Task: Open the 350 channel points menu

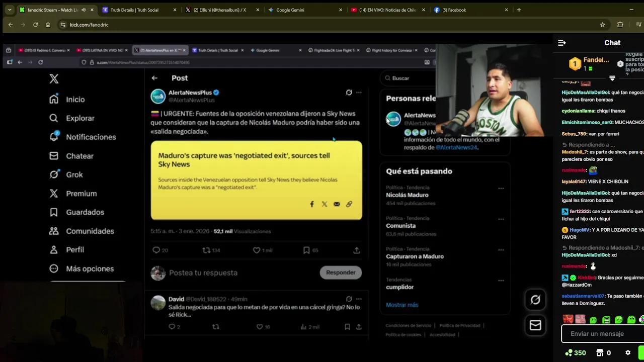Action: pos(575,353)
